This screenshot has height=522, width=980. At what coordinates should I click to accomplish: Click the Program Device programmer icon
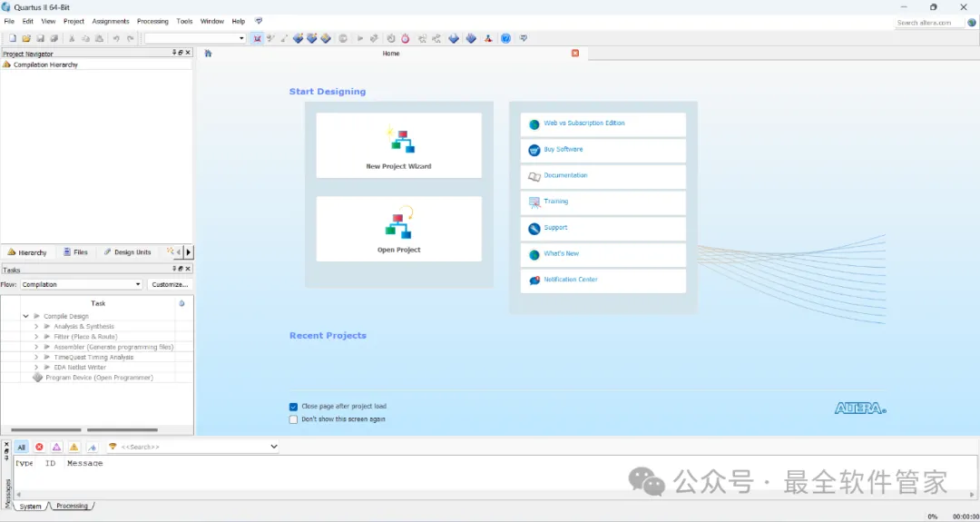pyautogui.click(x=37, y=378)
